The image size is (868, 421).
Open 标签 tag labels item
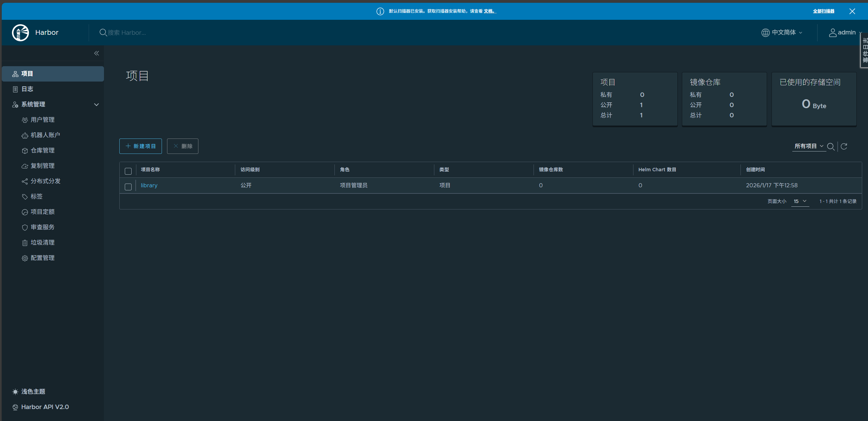point(36,197)
